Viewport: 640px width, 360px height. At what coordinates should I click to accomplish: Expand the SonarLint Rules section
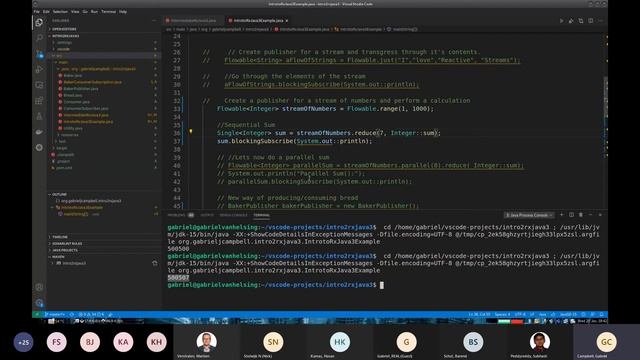[104, 244]
